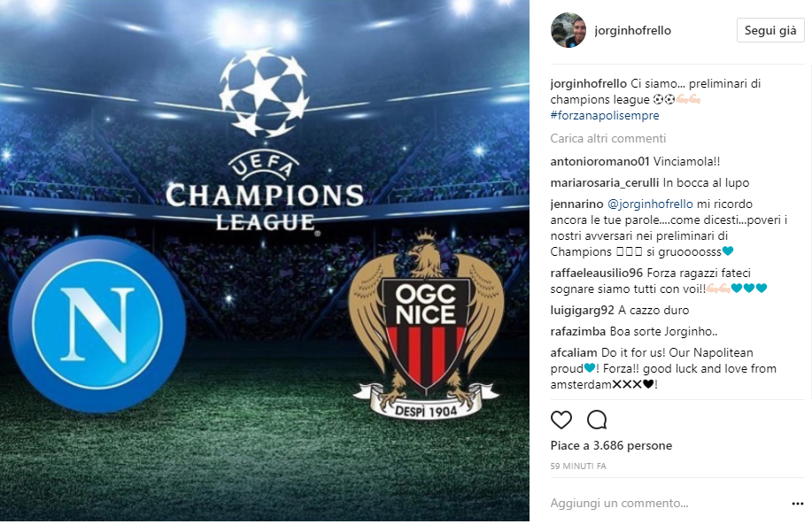The image size is (812, 524).
Task: Open the three-dots more options menu
Action: pos(798,504)
